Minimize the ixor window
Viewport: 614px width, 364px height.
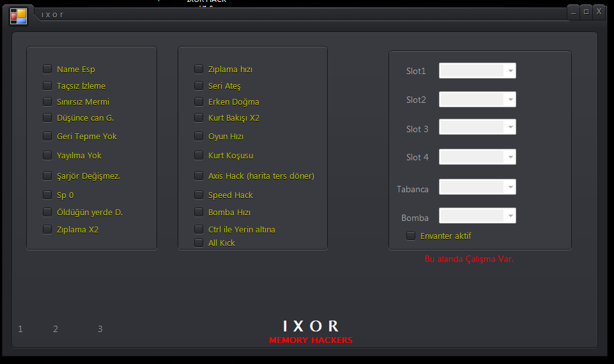click(x=573, y=11)
